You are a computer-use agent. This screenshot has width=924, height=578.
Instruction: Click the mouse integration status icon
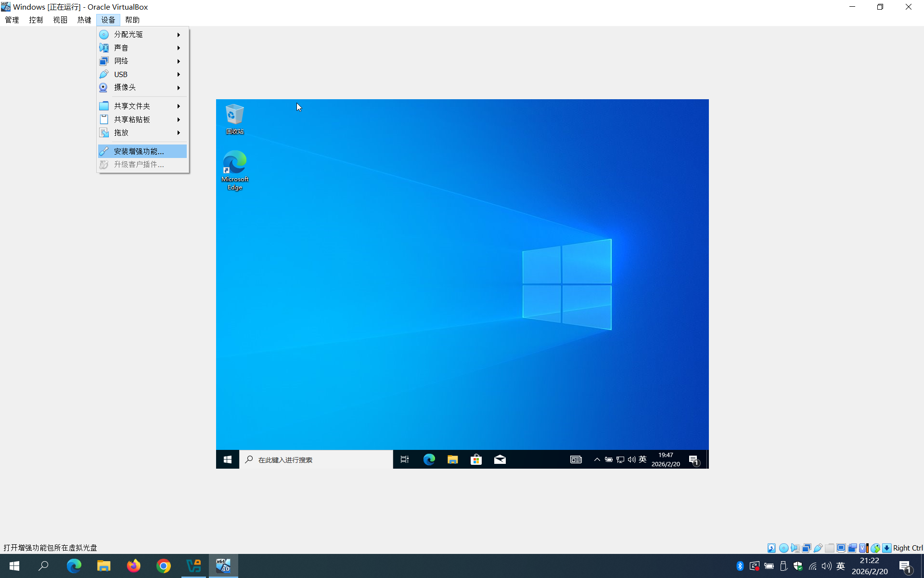[875, 548]
